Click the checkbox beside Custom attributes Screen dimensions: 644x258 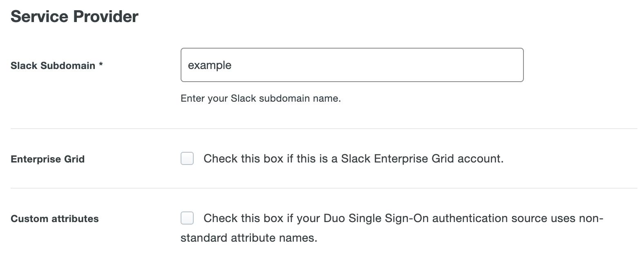click(x=187, y=219)
